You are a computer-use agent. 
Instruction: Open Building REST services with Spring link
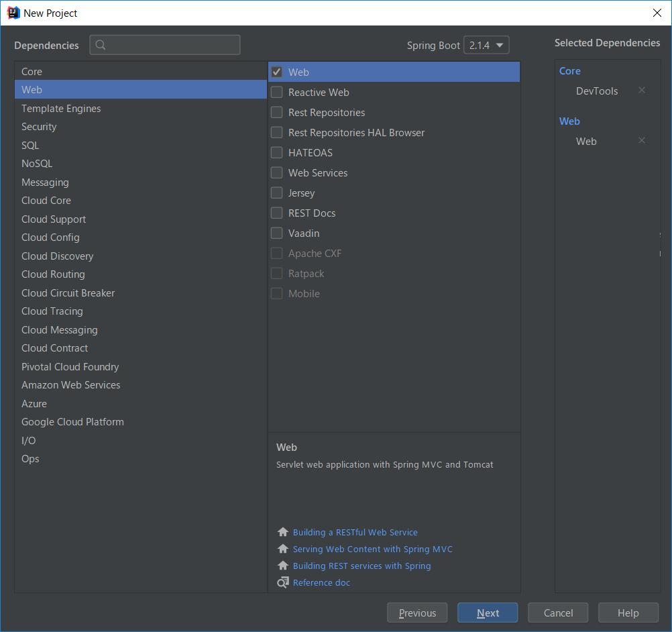click(361, 566)
